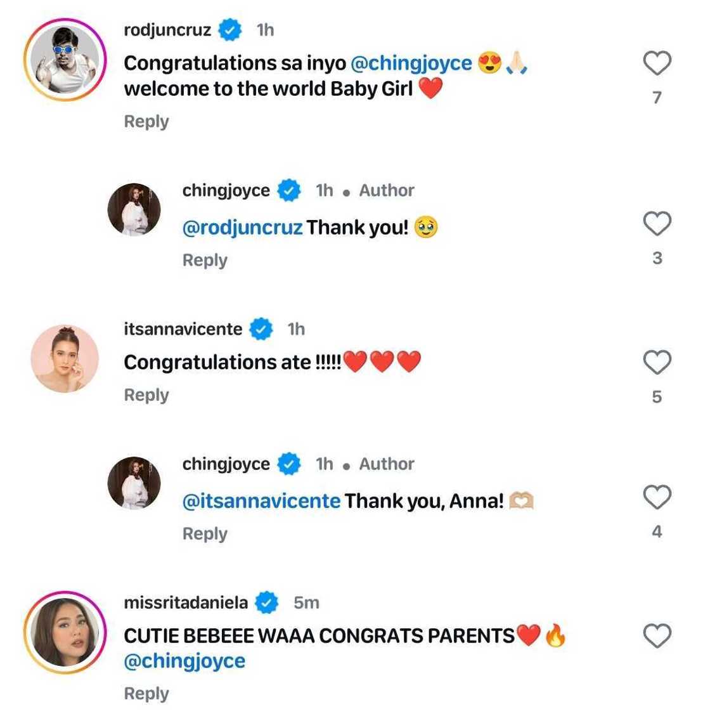The height and width of the screenshot is (728, 710).
Task: Reply to itsannavicente's comment
Action: 146,395
